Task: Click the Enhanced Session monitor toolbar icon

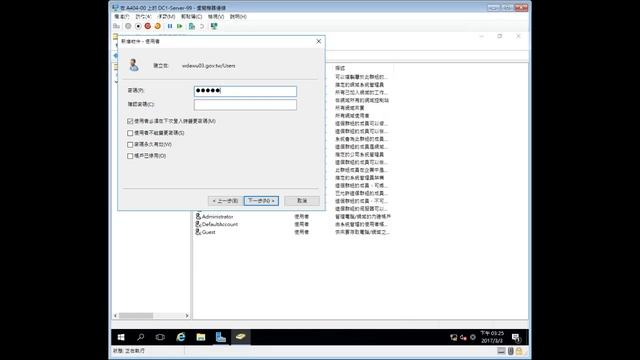Action: (x=214, y=26)
